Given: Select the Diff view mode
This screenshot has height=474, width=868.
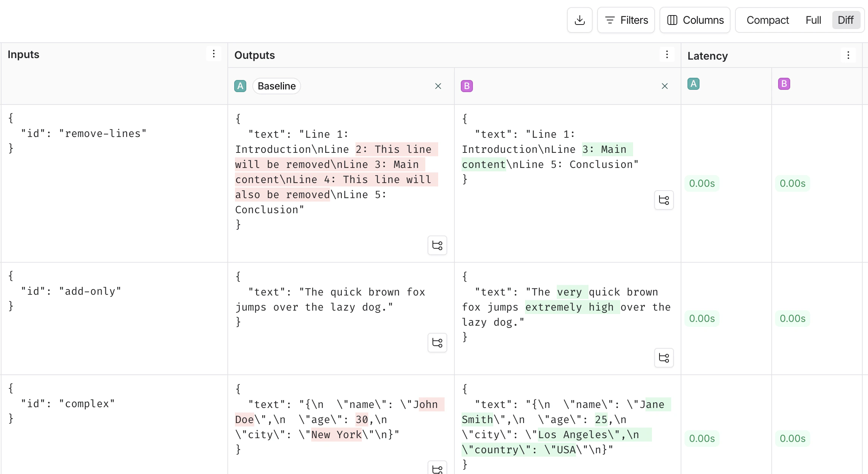Looking at the screenshot, I should (x=845, y=20).
